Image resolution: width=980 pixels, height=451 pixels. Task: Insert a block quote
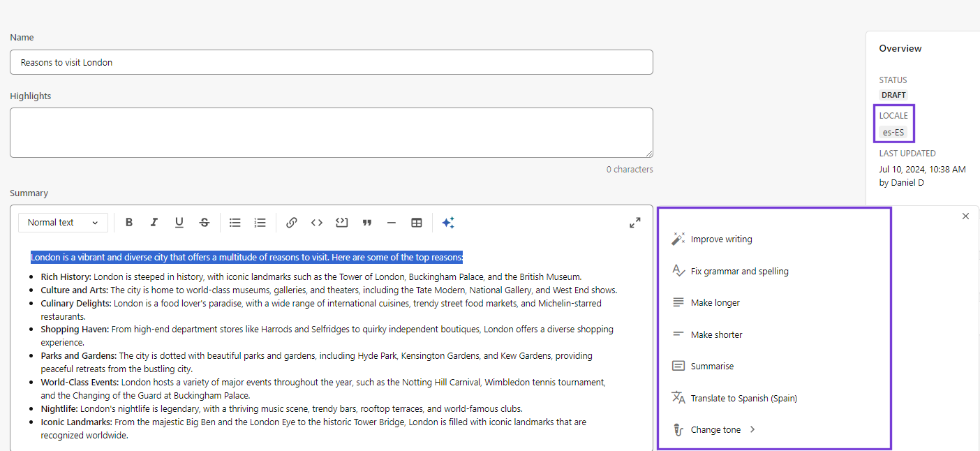(366, 223)
